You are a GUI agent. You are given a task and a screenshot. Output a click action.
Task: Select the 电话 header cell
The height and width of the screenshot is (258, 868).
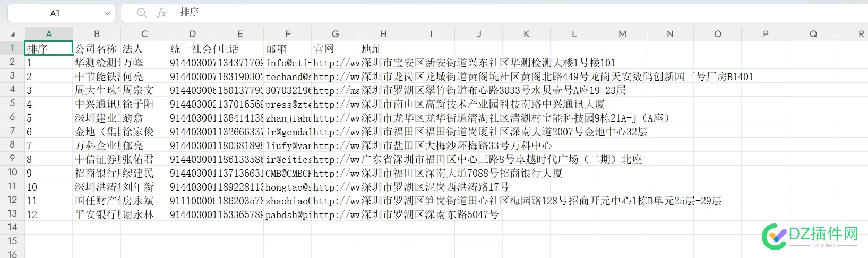point(240,48)
